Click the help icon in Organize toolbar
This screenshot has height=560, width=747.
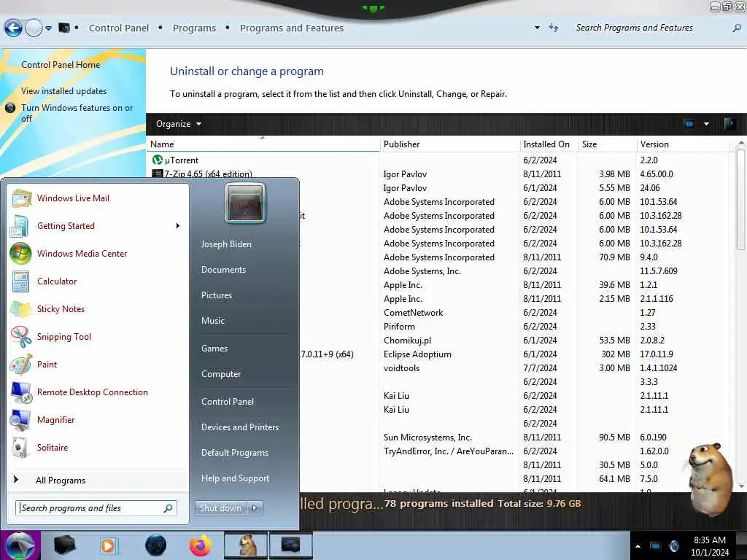coord(729,124)
